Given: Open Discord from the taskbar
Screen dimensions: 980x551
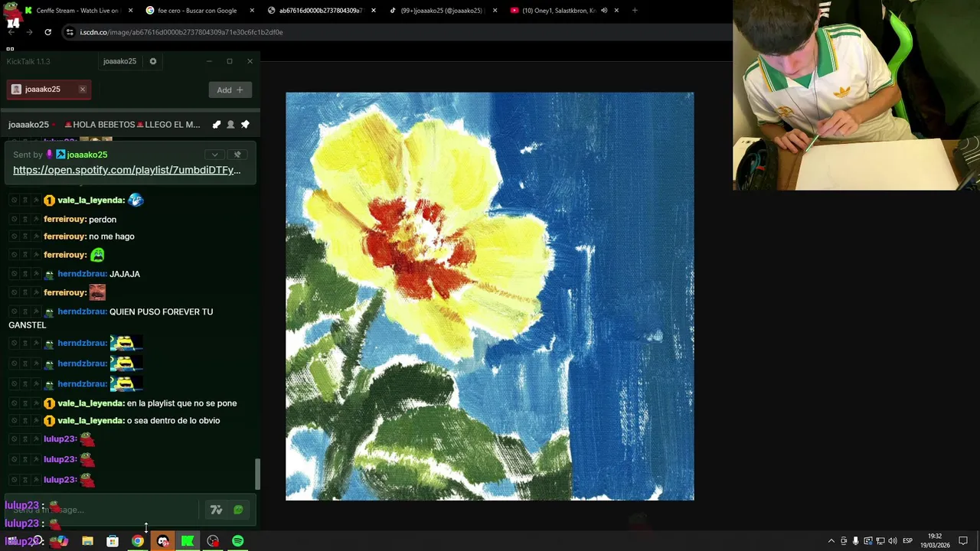Looking at the screenshot, I should pos(162,541).
